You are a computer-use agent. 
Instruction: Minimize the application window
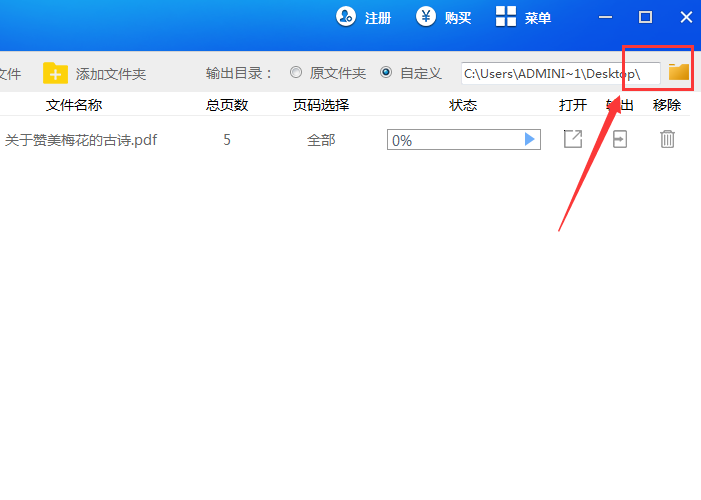click(605, 17)
